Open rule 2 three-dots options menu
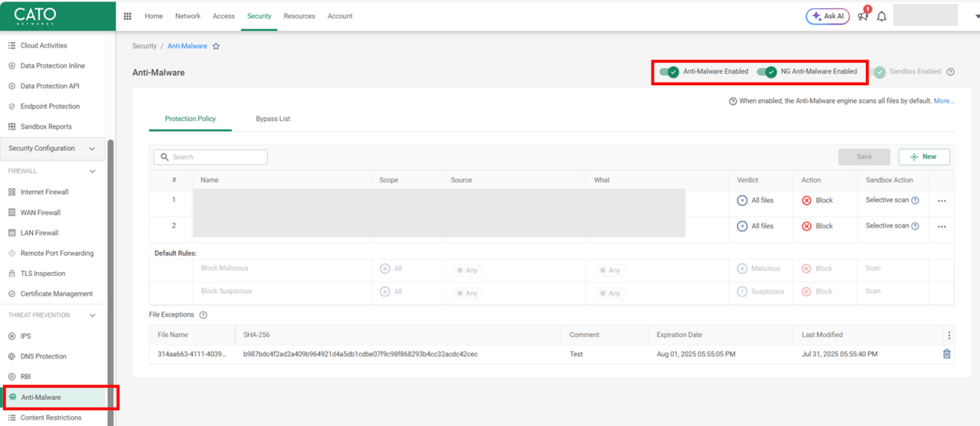Screen dimensions: 980x426 click(x=942, y=227)
